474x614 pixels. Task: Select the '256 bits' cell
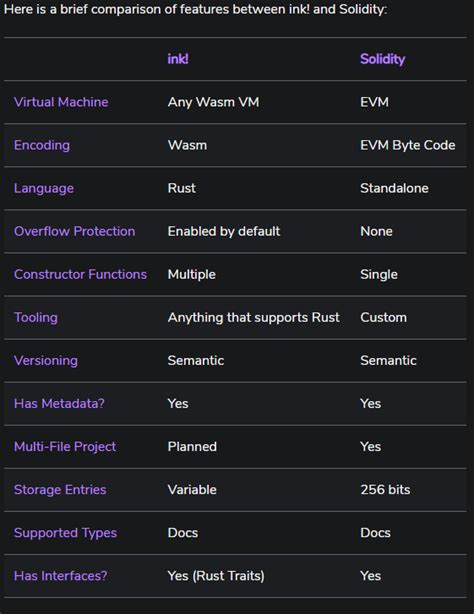tap(385, 490)
